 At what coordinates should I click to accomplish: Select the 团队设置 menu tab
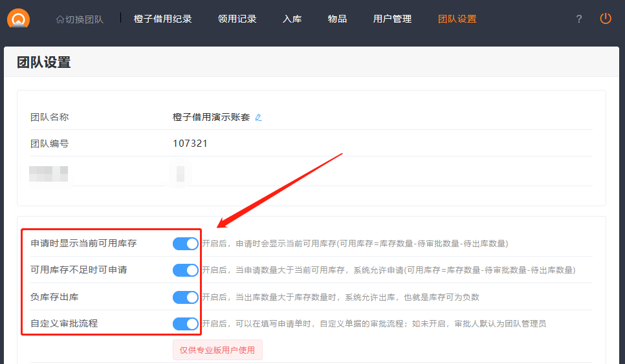click(457, 19)
